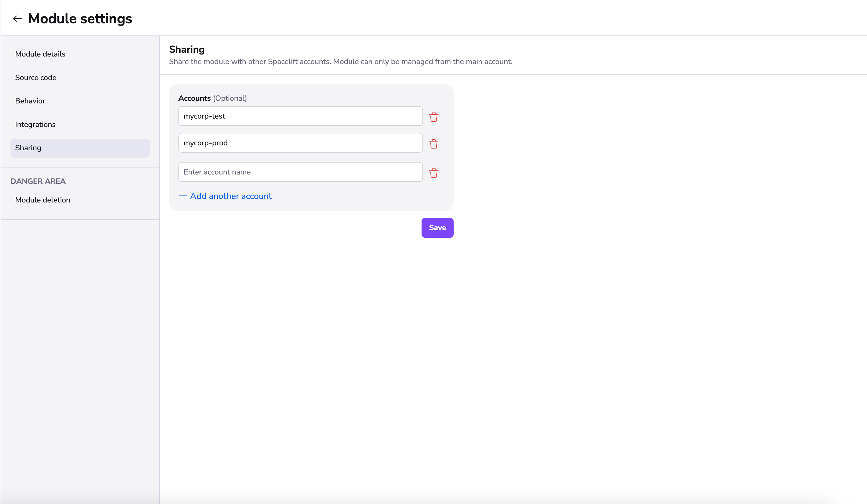Remove the mycorp-prod account with trash icon

pos(433,144)
